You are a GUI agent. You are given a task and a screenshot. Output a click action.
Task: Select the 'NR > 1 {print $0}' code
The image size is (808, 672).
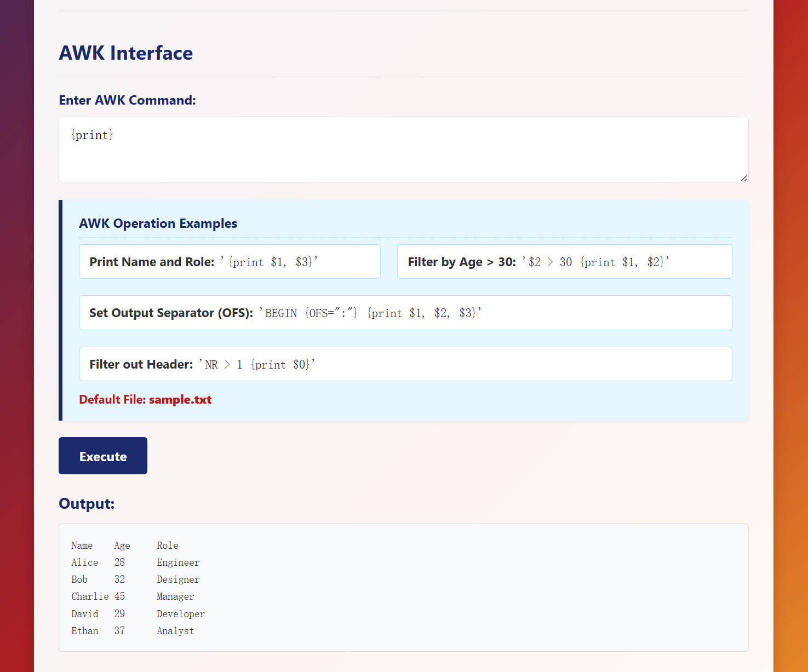coord(257,364)
